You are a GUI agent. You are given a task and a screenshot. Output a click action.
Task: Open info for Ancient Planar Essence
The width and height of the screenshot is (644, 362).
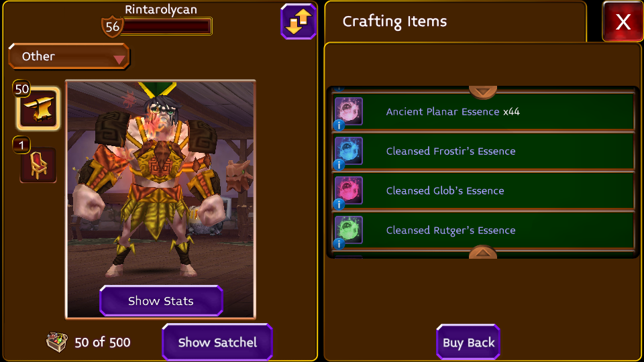click(339, 125)
